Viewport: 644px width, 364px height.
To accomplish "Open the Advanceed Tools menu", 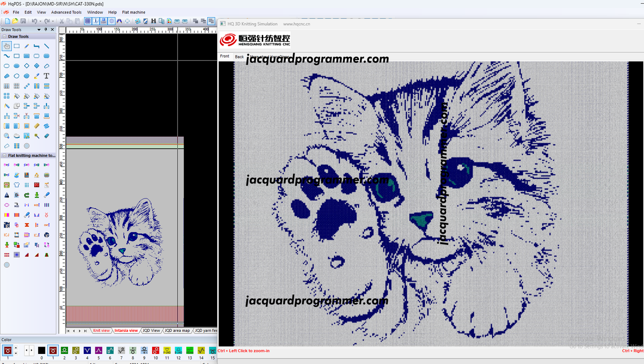I will [x=66, y=12].
